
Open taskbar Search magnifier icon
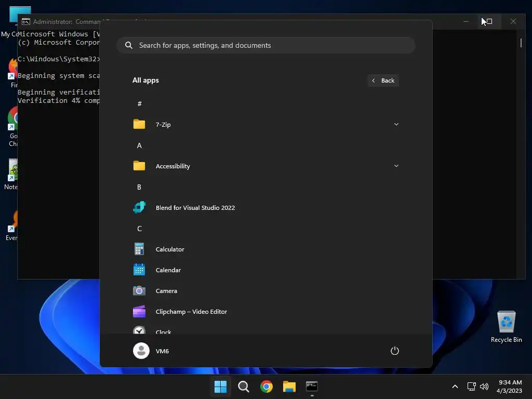point(243,387)
